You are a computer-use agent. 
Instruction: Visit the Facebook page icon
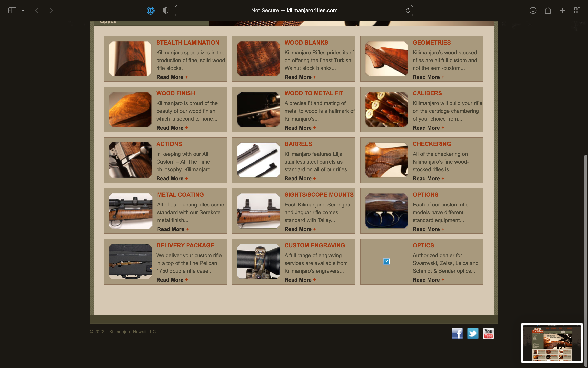pyautogui.click(x=457, y=333)
